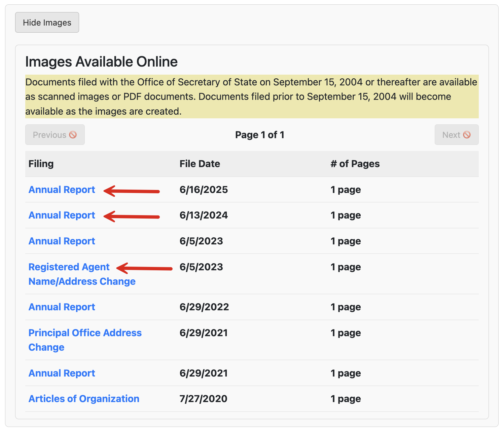Click the prohibited icon on Previous button
Image resolution: width=504 pixels, height=433 pixels.
point(73,135)
